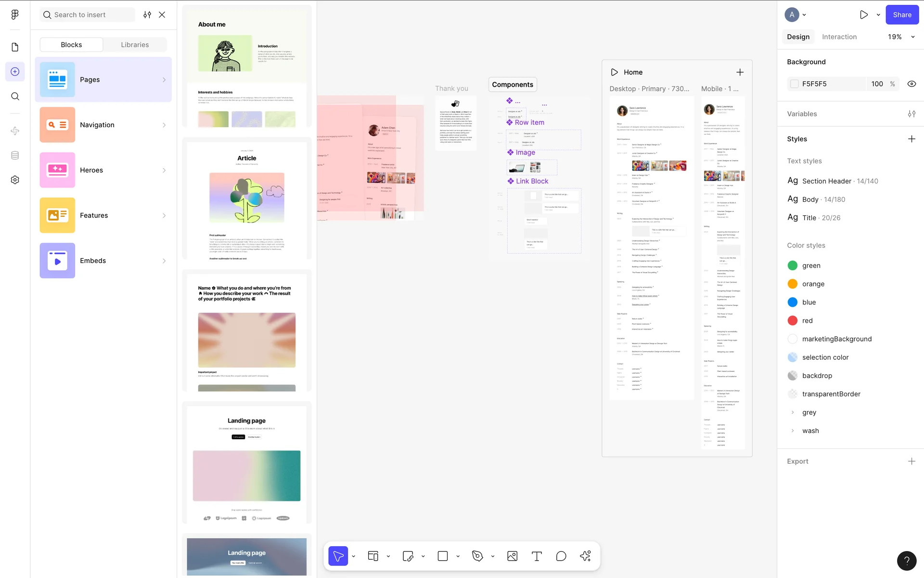Select the Pen tool in toolbar
Viewport: 924px width, 578px height.
(477, 556)
